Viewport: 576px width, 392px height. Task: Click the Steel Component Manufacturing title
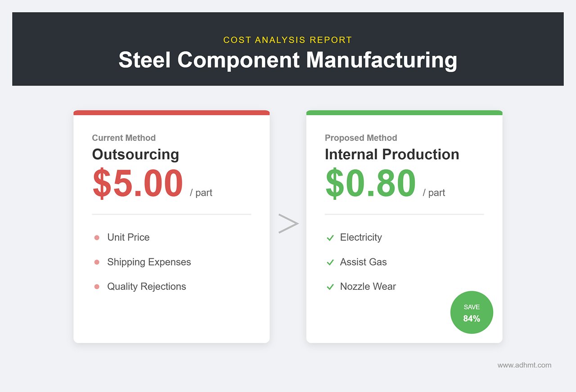pos(288,60)
